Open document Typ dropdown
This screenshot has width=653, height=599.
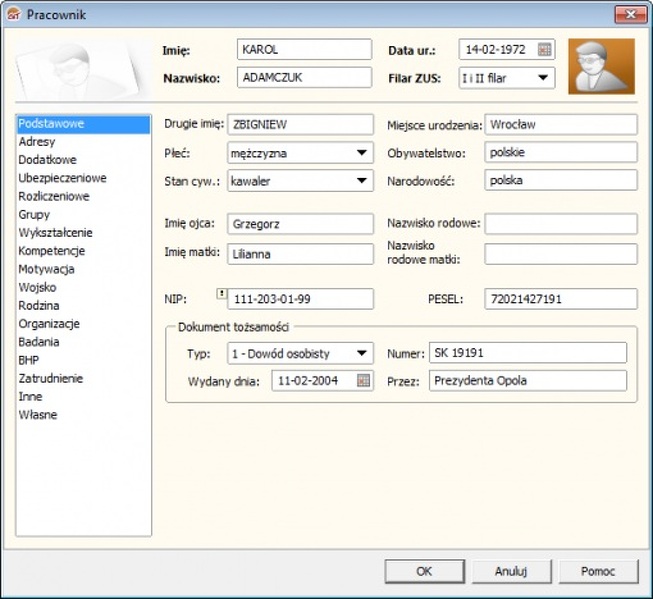tap(361, 354)
